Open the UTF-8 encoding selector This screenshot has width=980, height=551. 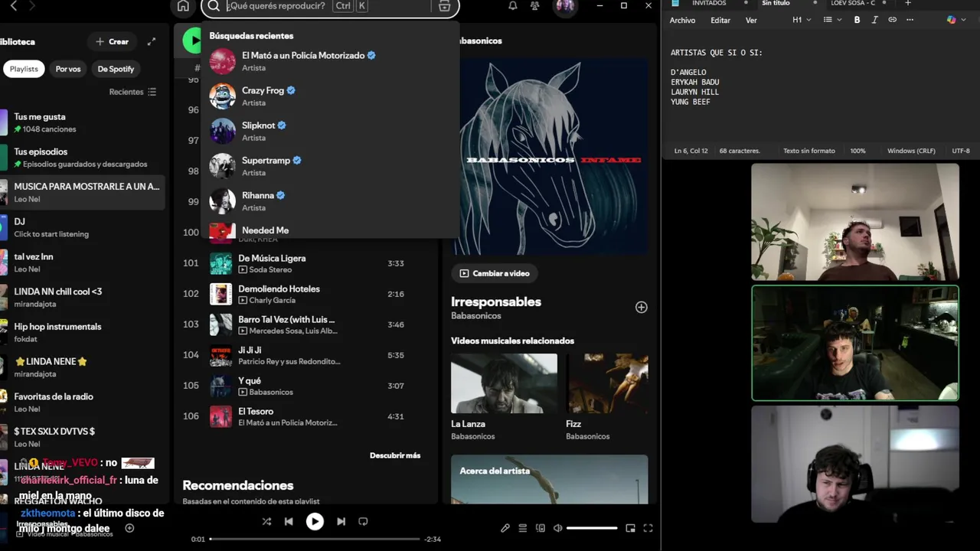click(961, 151)
